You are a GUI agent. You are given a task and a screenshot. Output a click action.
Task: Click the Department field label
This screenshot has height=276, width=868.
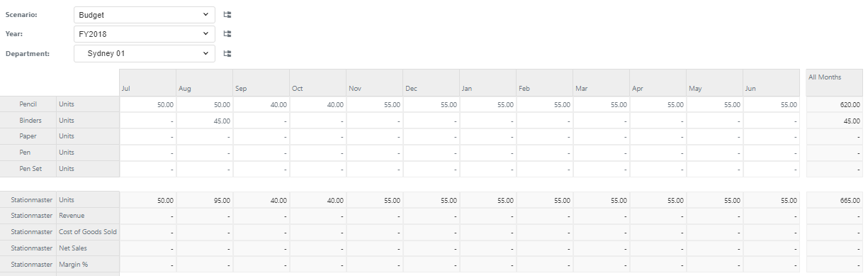pos(28,53)
